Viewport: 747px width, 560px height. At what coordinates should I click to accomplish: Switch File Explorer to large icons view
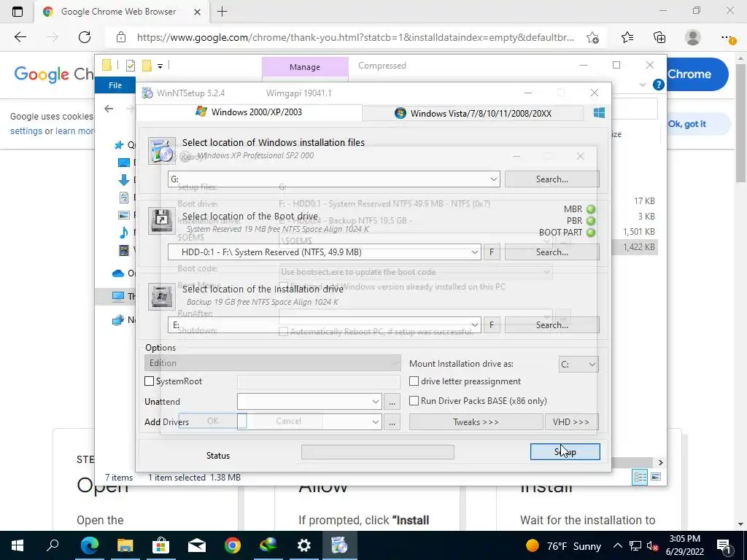pyautogui.click(x=656, y=477)
